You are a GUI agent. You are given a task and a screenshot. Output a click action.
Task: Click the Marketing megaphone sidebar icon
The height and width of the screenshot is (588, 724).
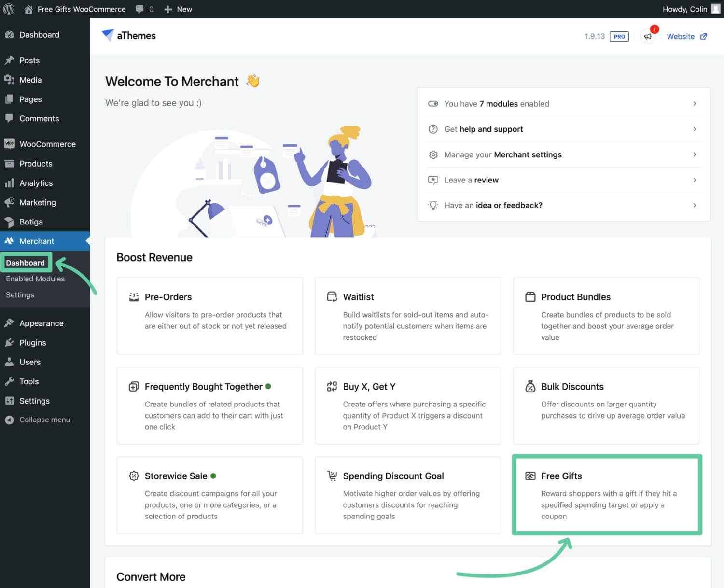click(x=9, y=202)
